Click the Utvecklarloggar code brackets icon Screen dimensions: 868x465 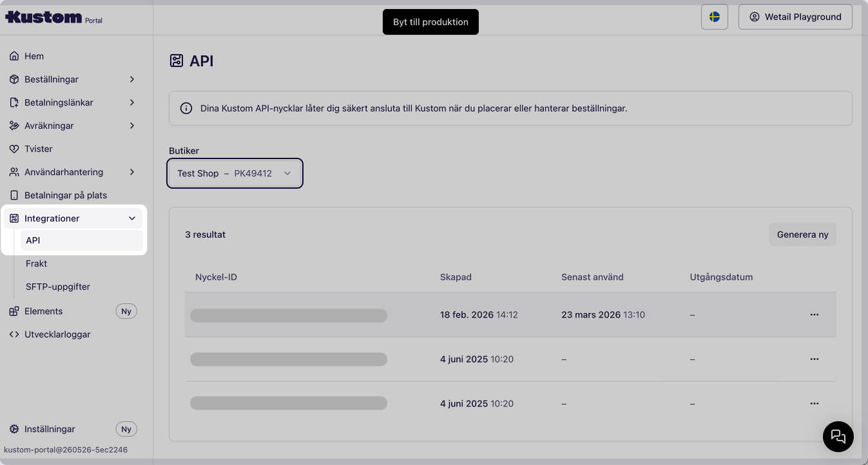(14, 334)
